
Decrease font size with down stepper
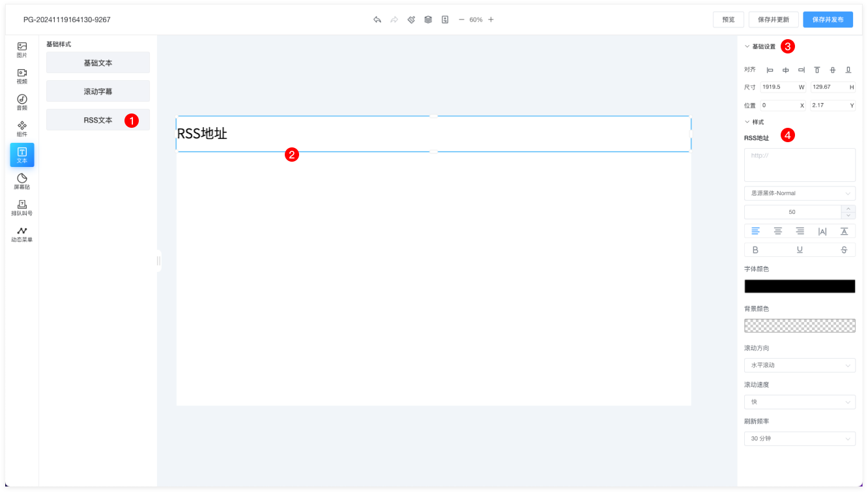point(848,215)
